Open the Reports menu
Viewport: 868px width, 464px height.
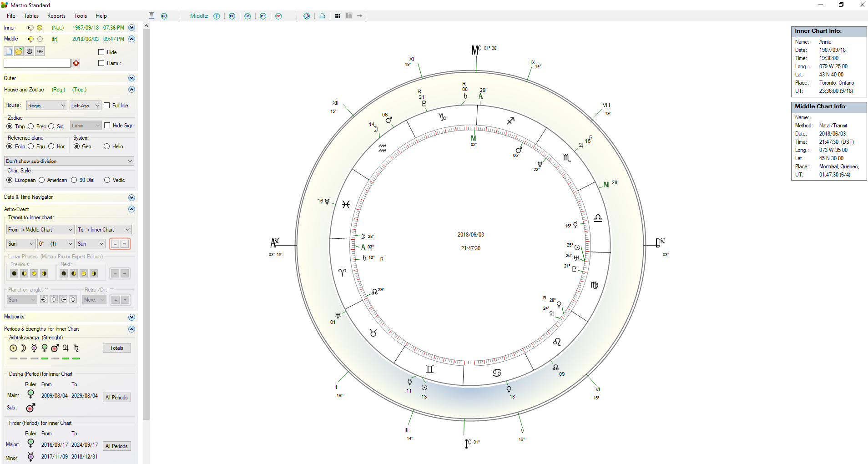[56, 16]
